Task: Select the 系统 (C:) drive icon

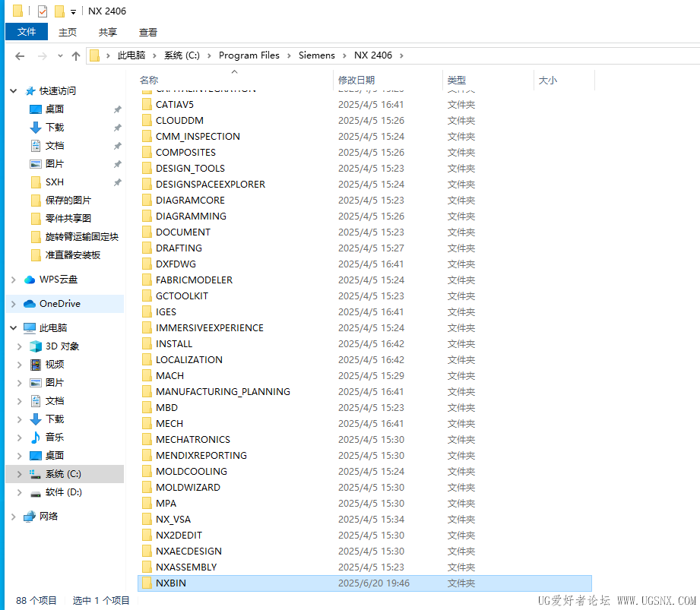Action: (x=36, y=474)
